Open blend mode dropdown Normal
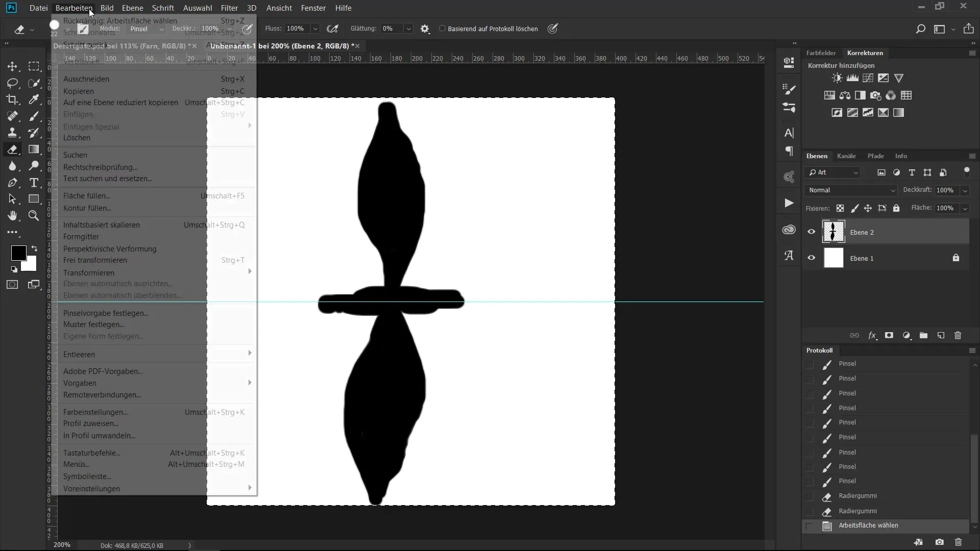 point(851,190)
